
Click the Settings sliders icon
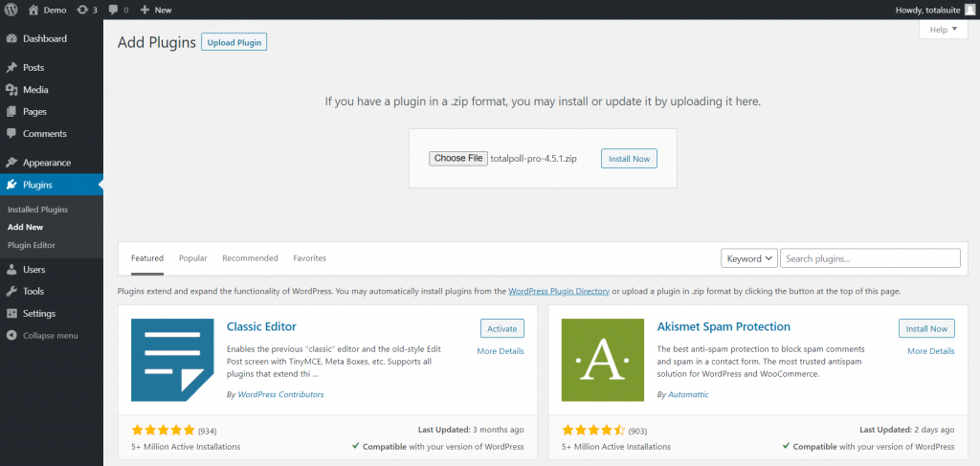point(11,314)
